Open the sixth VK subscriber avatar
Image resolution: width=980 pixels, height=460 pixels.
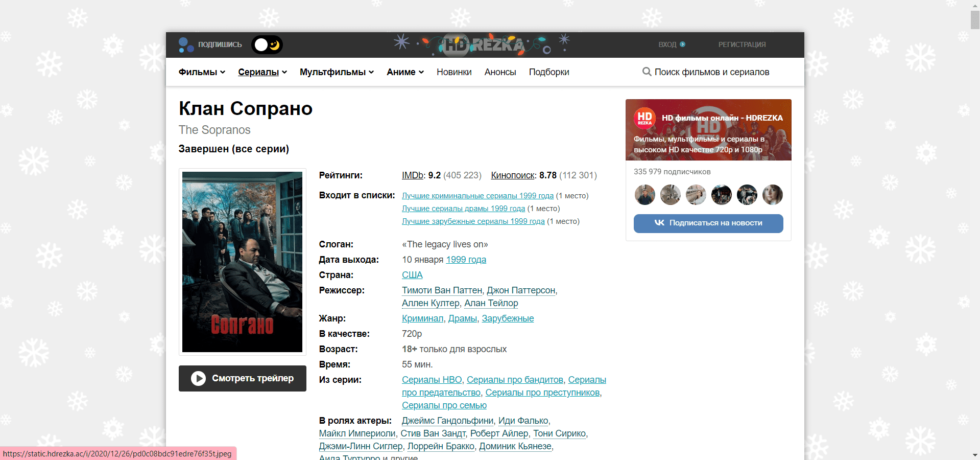coord(773,195)
